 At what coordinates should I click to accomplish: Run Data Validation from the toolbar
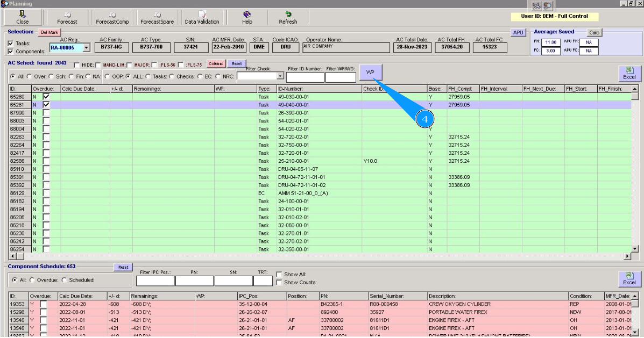tap(202, 17)
